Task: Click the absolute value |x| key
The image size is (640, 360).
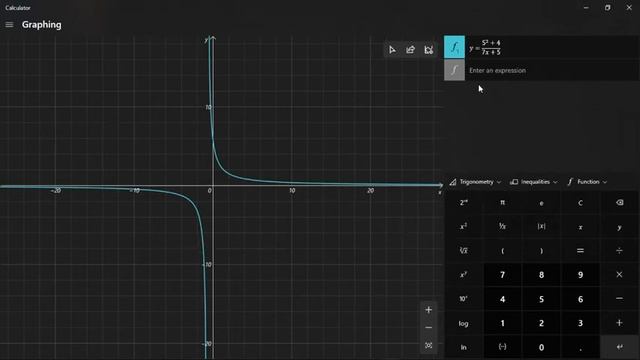Action: click(541, 227)
